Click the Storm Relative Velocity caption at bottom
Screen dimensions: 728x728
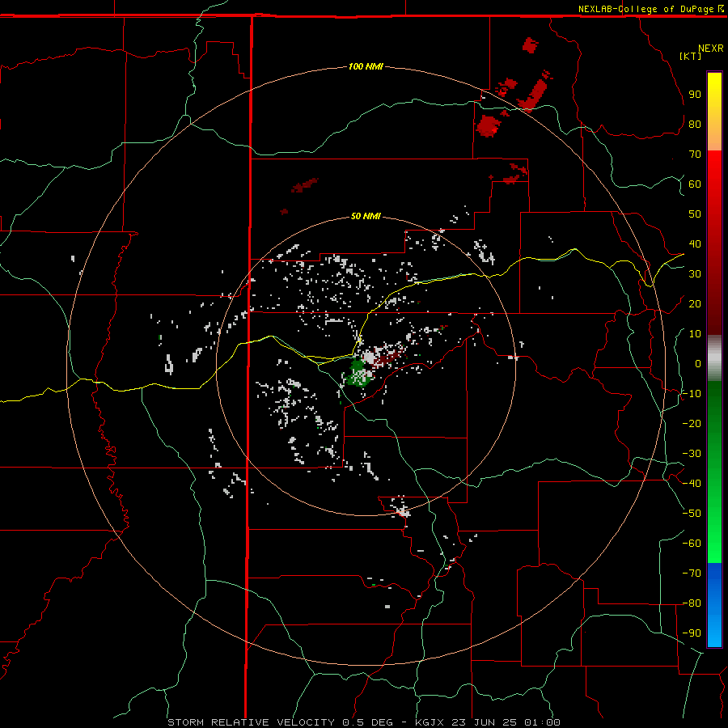tap(363, 722)
